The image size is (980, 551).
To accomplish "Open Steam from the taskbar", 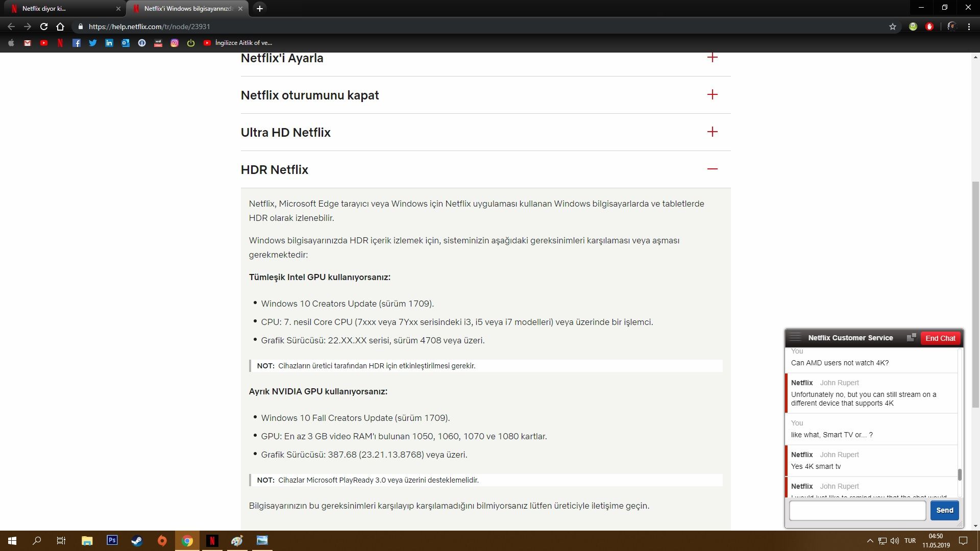I will click(x=137, y=540).
